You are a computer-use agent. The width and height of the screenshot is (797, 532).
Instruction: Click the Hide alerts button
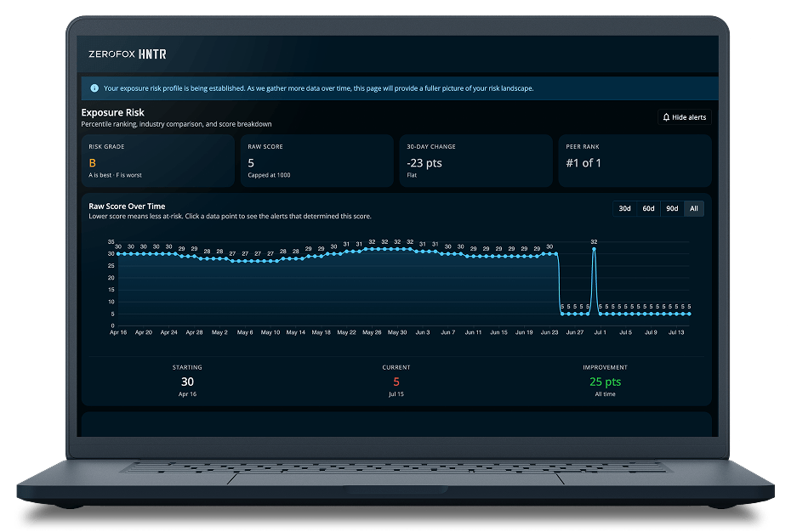point(684,117)
